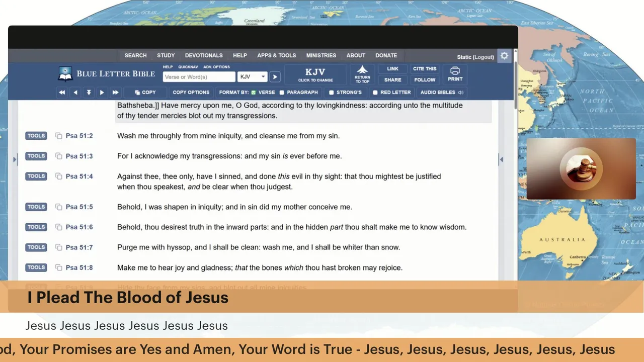Open the Psa 51:2 verse reference link
Screen dimensions: 644x362
(x=79, y=136)
